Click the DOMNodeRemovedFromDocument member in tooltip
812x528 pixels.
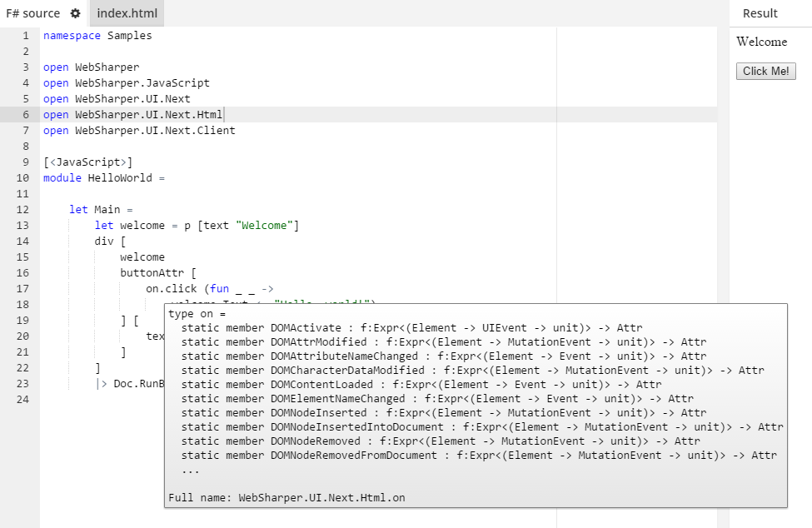click(x=479, y=455)
